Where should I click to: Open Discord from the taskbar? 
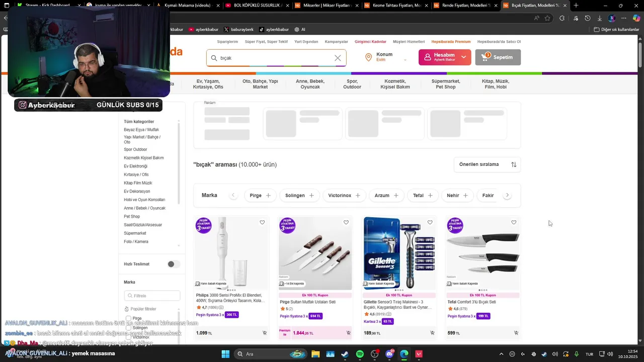[x=389, y=354]
